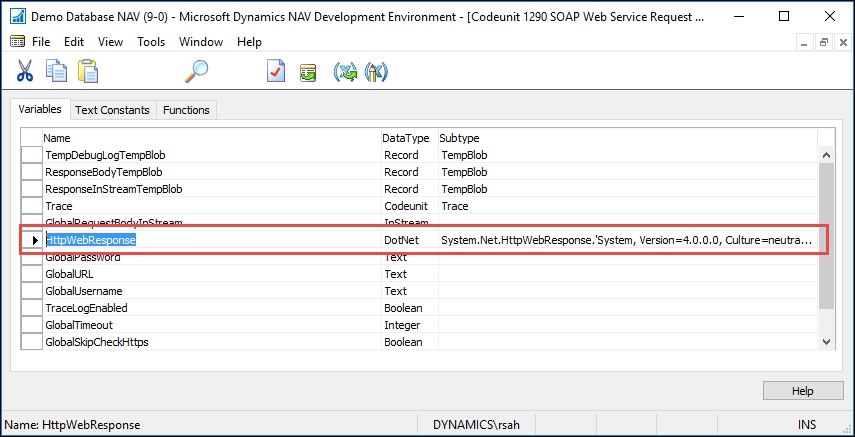Click the application logo in title bar
855x437 pixels.
18,16
